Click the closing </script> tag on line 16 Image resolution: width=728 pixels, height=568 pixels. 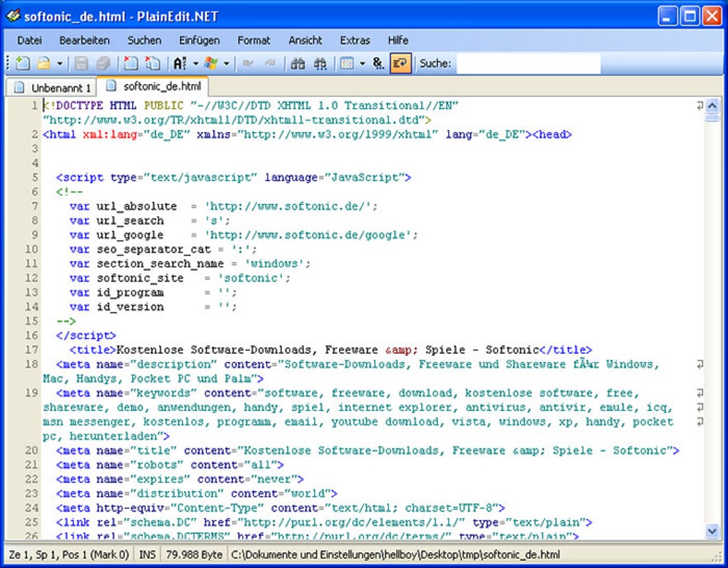point(86,335)
